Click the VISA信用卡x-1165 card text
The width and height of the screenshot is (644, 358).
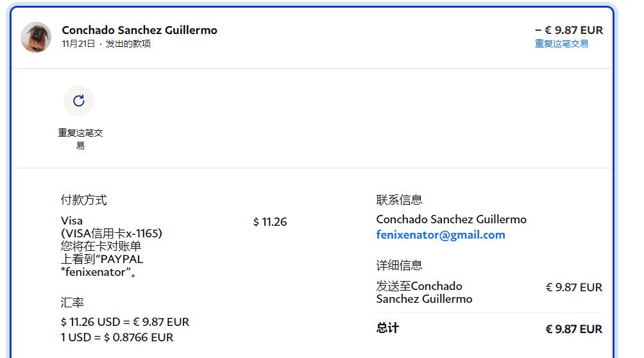(x=111, y=234)
